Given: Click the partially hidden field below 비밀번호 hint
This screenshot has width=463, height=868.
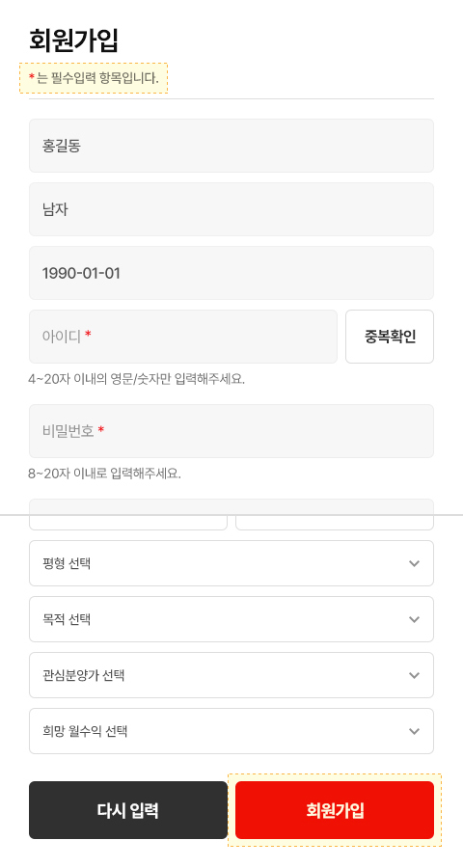Looking at the screenshot, I should pos(231,506).
